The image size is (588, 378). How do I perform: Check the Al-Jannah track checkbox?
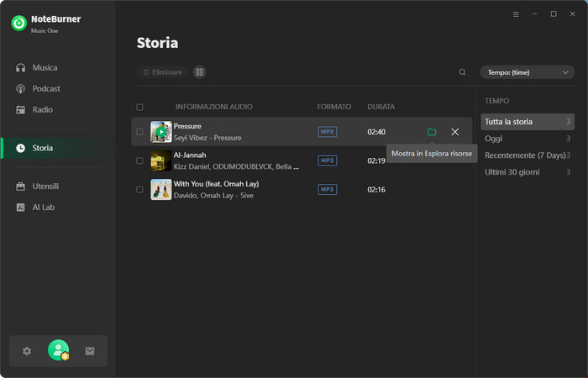coord(140,161)
